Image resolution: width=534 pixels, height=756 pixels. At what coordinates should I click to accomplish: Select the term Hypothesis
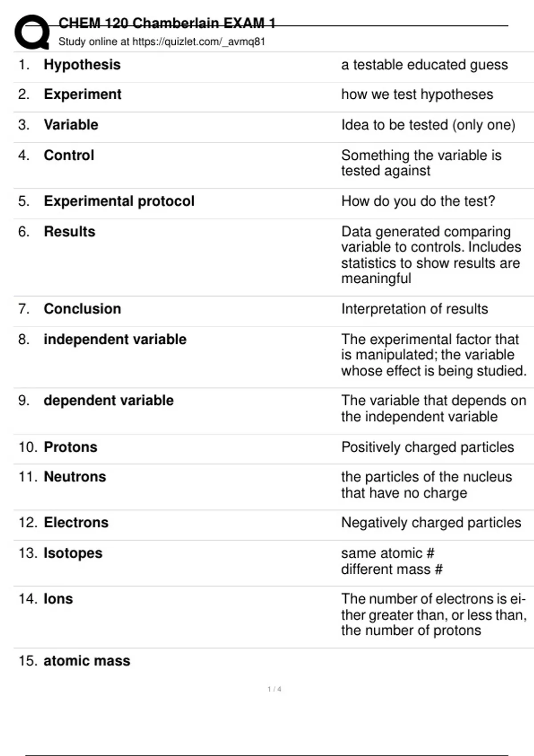click(x=82, y=65)
